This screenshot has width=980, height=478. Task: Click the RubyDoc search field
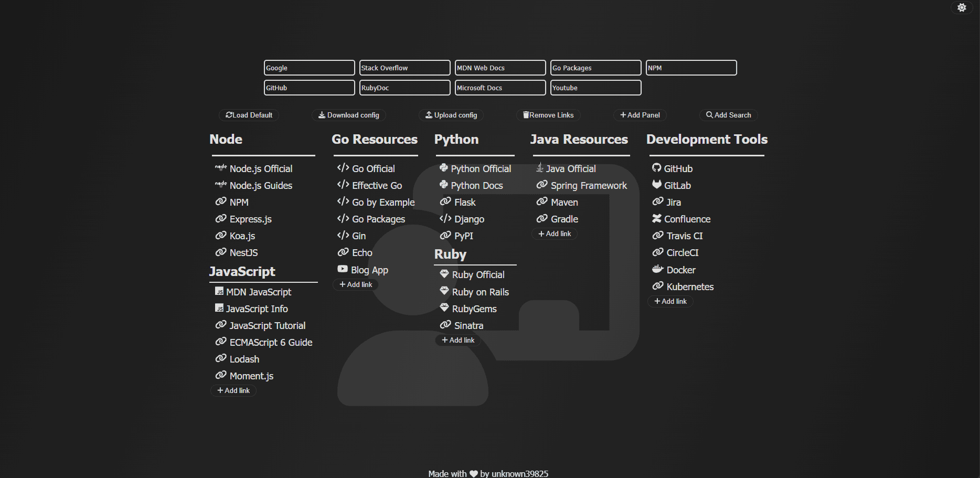pos(405,88)
